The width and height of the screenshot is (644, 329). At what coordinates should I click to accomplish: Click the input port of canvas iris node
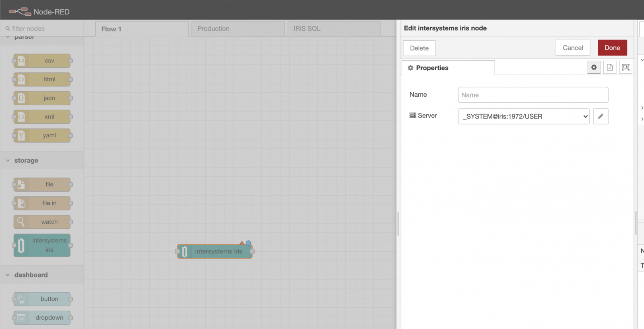[178, 251]
